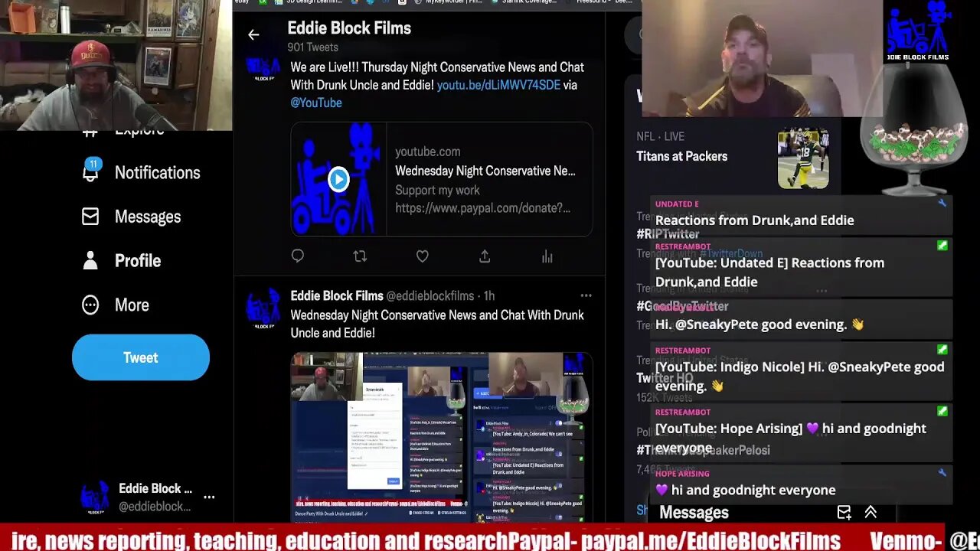Viewport: 980px width, 551px height.
Task: Retweet the We are Live tweet
Action: 360,256
